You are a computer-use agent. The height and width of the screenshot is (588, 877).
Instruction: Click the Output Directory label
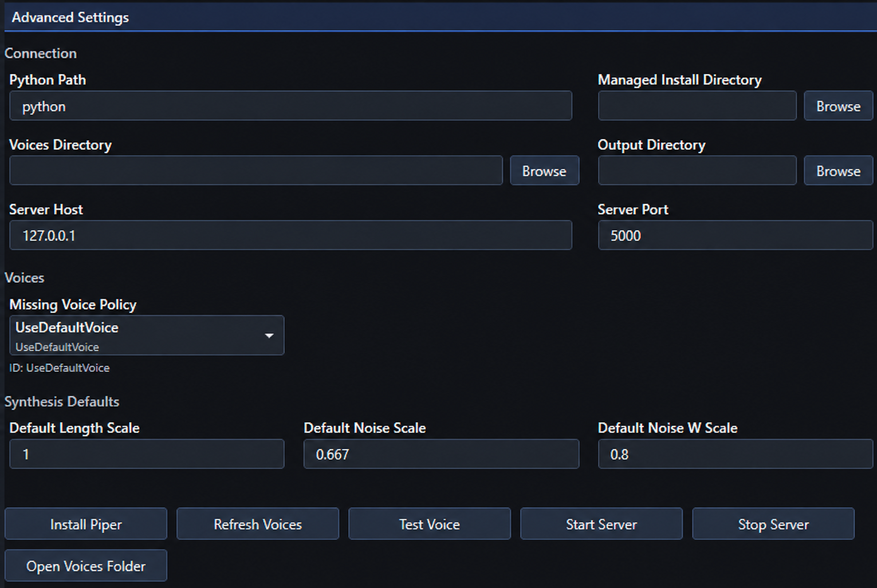click(x=651, y=145)
